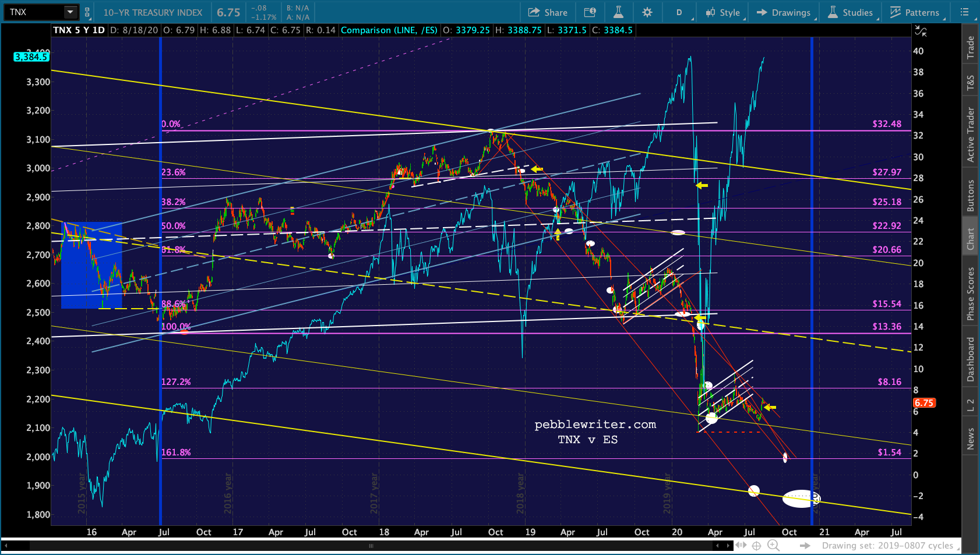Open the symbol dropdown arrow next to TNX

click(70, 12)
